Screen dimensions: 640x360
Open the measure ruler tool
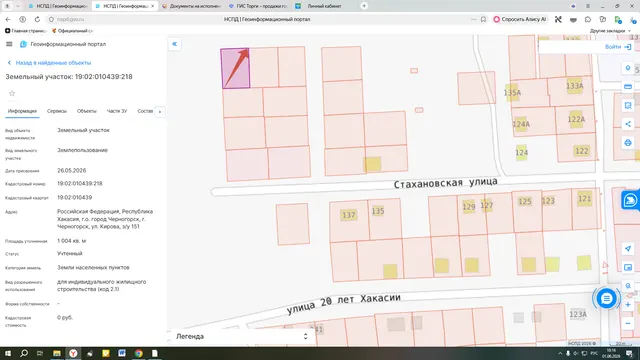(628, 87)
